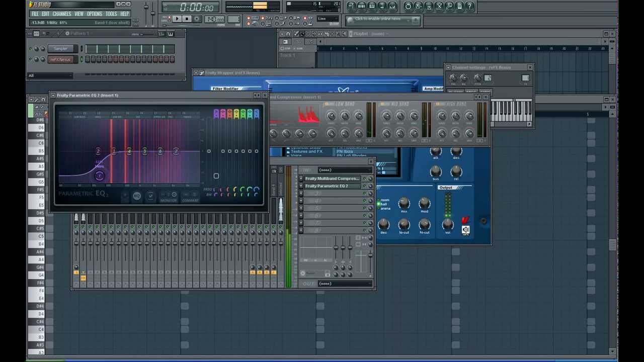This screenshot has height=362, width=644.
Task: Open the Parametric EQ 2 window options menu
Action: (53, 95)
